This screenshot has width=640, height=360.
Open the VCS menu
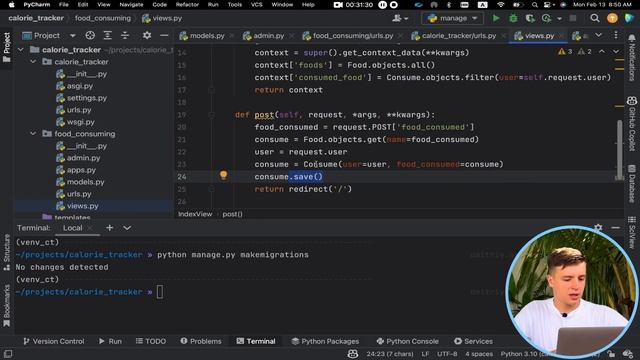(x=256, y=5)
